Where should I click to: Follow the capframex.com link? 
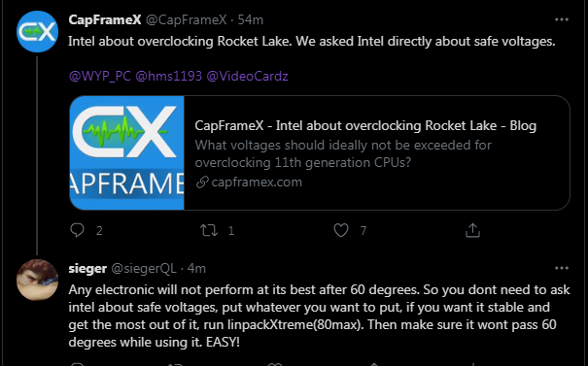(257, 183)
